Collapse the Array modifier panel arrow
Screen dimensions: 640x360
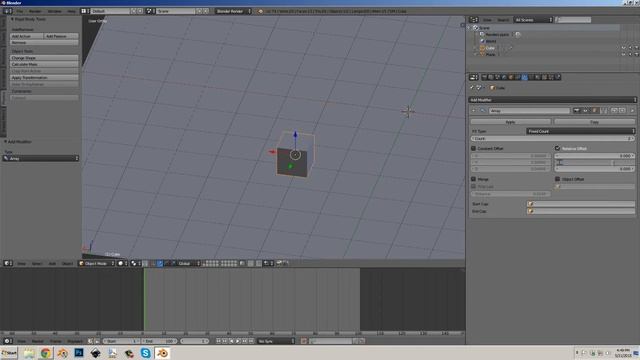point(473,111)
